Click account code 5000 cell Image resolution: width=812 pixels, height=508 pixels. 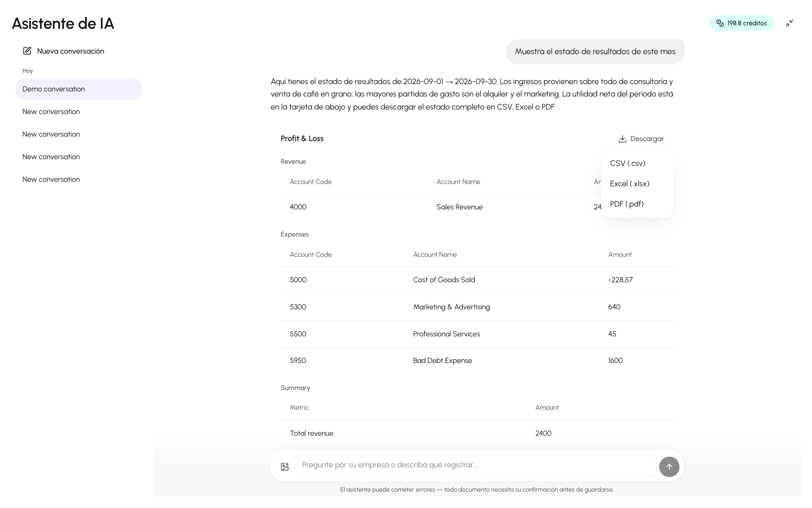[x=298, y=280]
